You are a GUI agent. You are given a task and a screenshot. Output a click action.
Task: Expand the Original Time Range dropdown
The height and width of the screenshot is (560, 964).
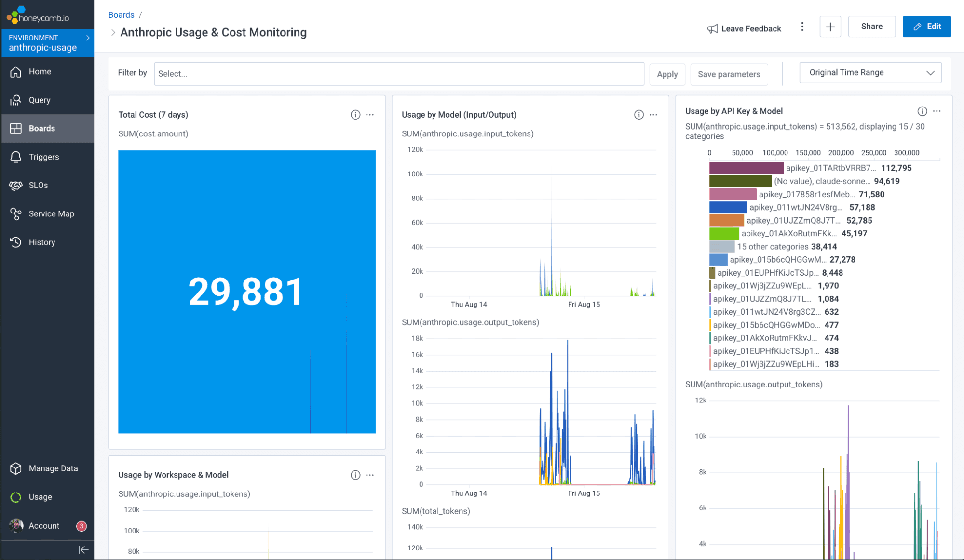click(870, 73)
